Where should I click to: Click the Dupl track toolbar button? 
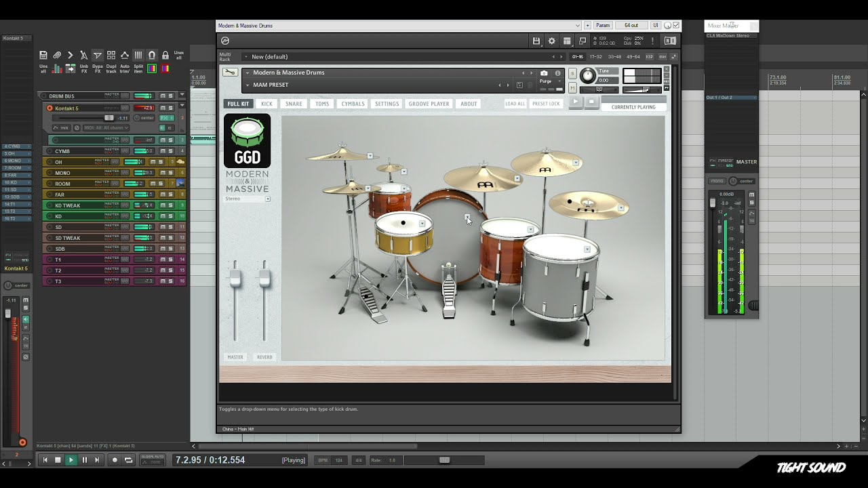[x=111, y=68]
